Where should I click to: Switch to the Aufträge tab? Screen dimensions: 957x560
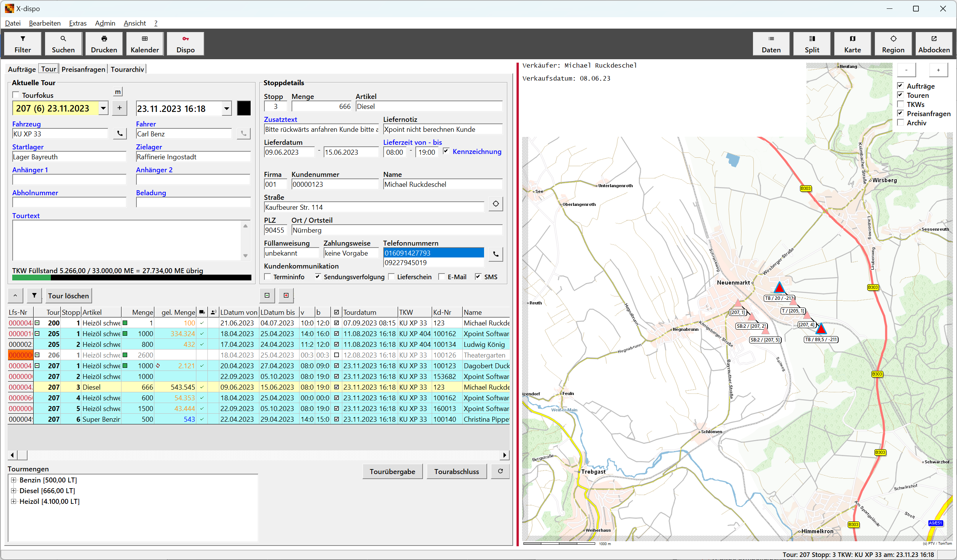click(22, 69)
